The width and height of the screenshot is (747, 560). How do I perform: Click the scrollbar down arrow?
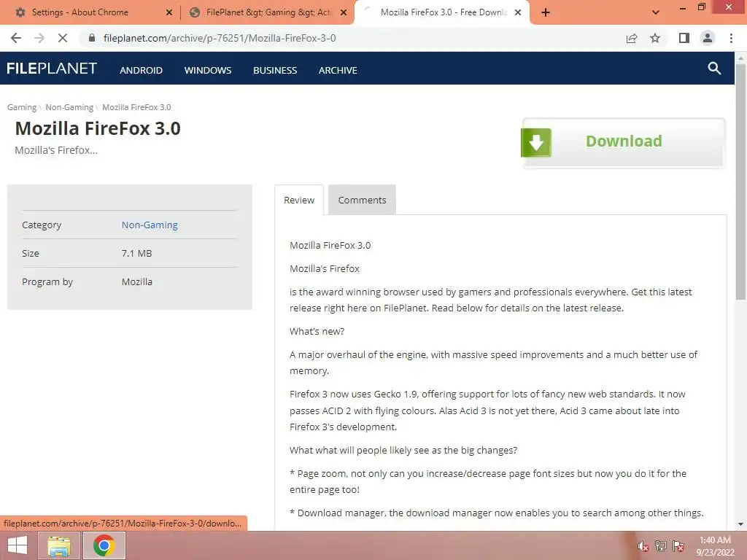740,524
